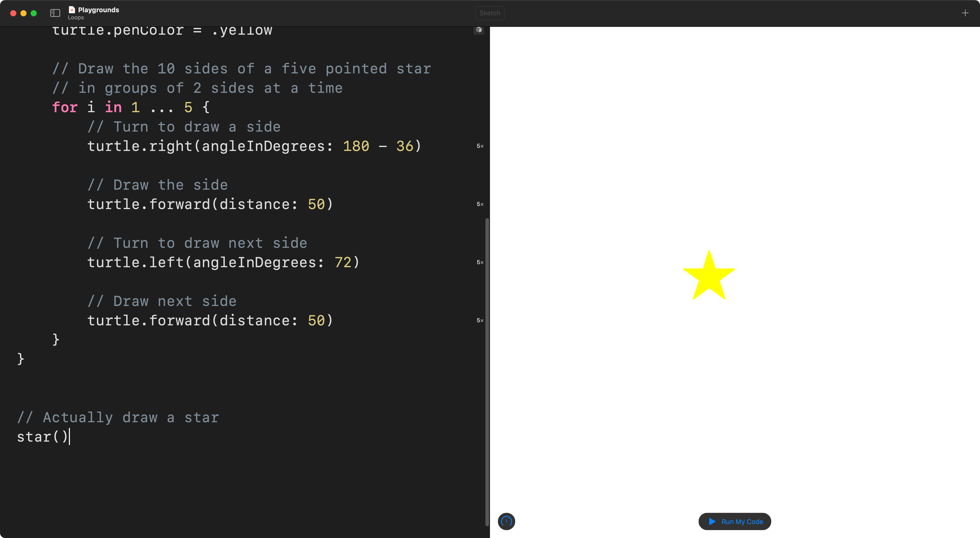The height and width of the screenshot is (538, 980).
Task: Place cursor on the star() call line
Action: click(x=42, y=437)
